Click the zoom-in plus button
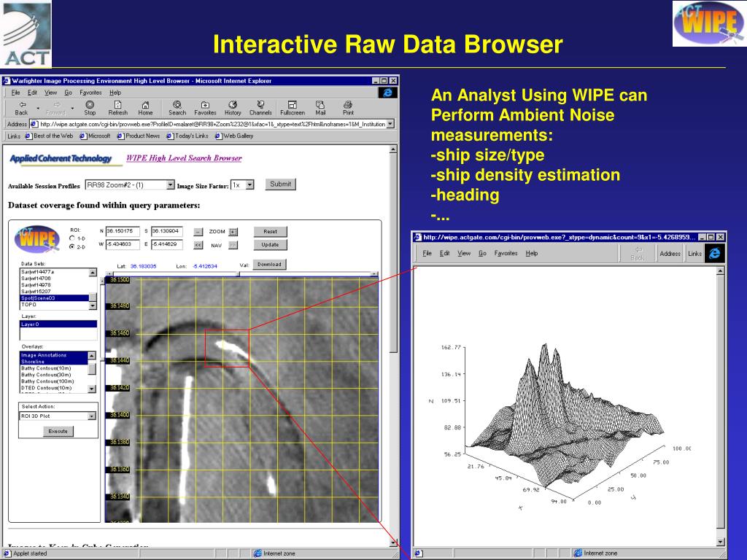 pyautogui.click(x=233, y=232)
